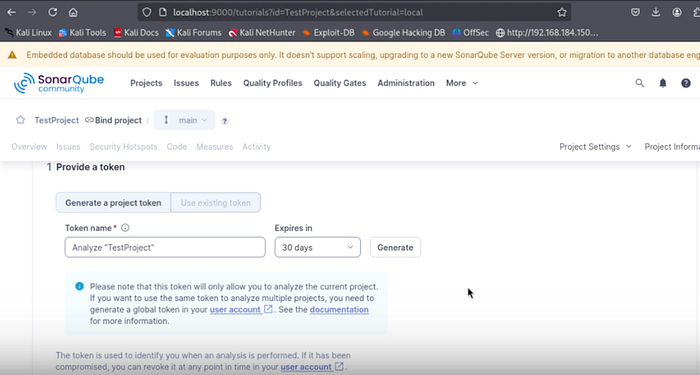Open the Expires in 30 days dropdown
Image resolution: width=700 pixels, height=375 pixels.
click(x=317, y=247)
